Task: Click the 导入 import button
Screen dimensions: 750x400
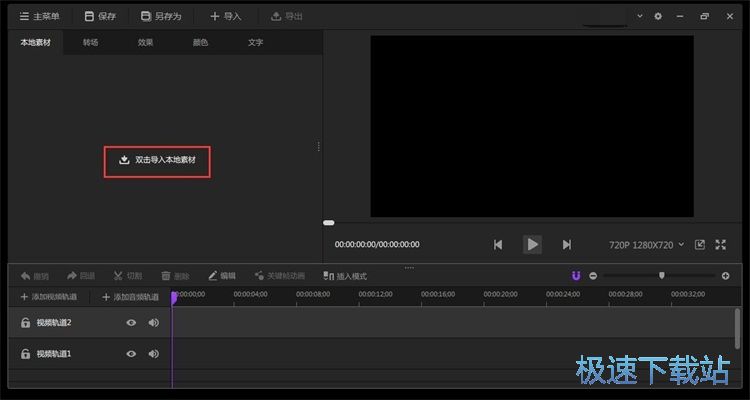Action: 226,16
